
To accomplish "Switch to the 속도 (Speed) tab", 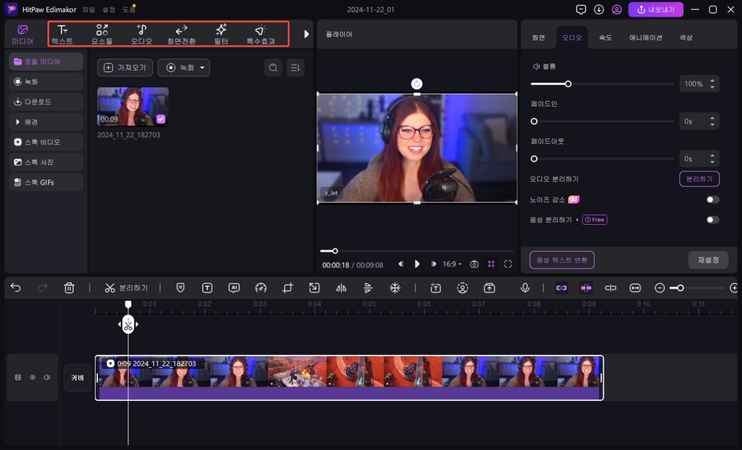I will tap(605, 37).
